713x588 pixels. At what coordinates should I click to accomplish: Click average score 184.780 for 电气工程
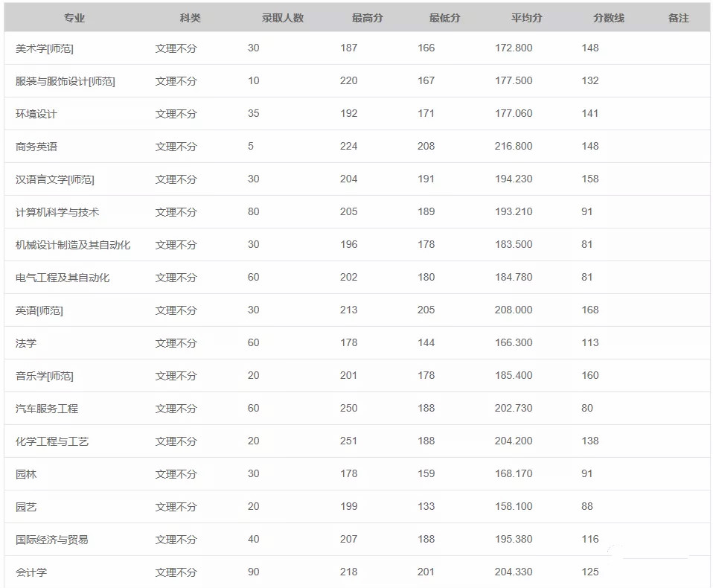point(514,277)
